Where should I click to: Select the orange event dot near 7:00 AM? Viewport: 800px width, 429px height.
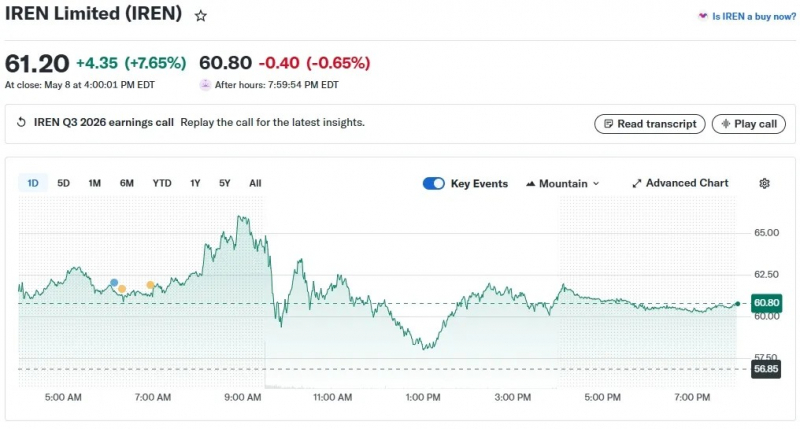click(x=150, y=285)
